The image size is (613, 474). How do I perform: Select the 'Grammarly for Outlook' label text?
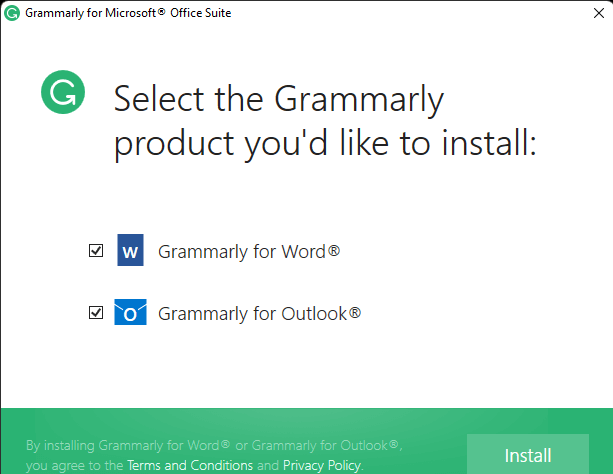pos(259,314)
